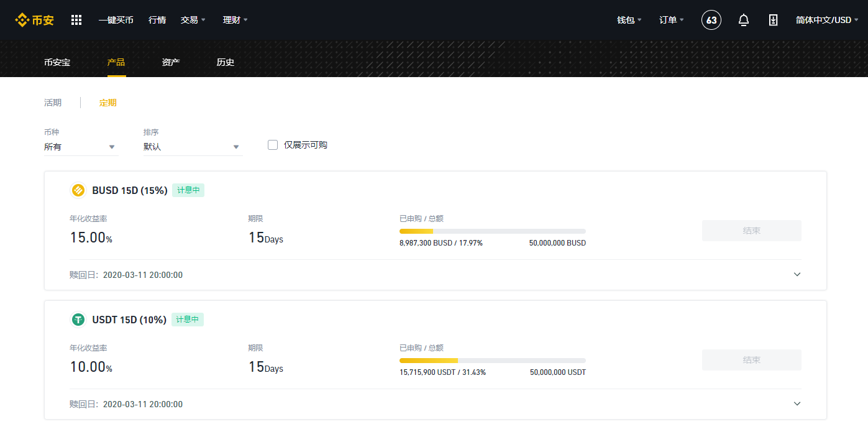Click the BUSD coin icon on the first product
Image resolution: width=868 pixels, height=424 pixels.
coord(78,190)
